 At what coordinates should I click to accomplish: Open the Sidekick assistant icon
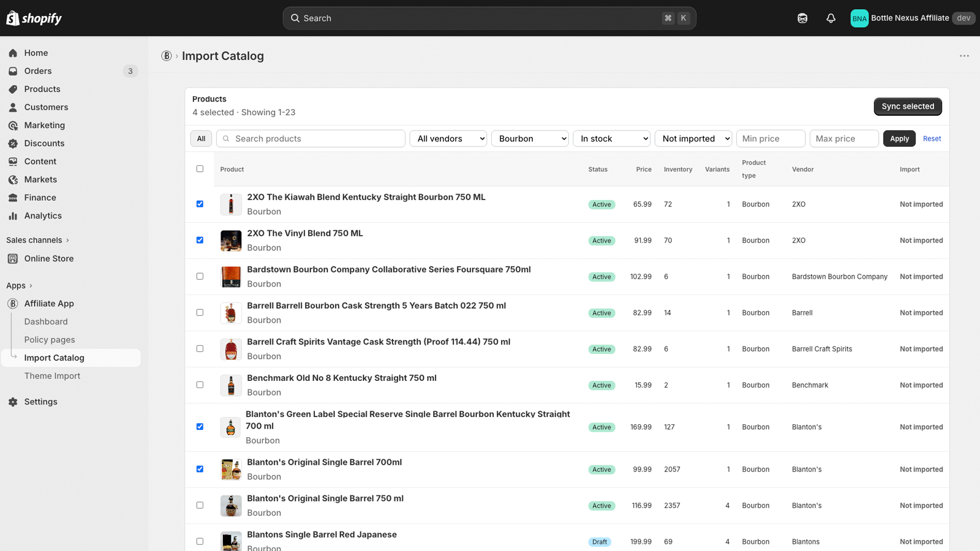(x=802, y=18)
